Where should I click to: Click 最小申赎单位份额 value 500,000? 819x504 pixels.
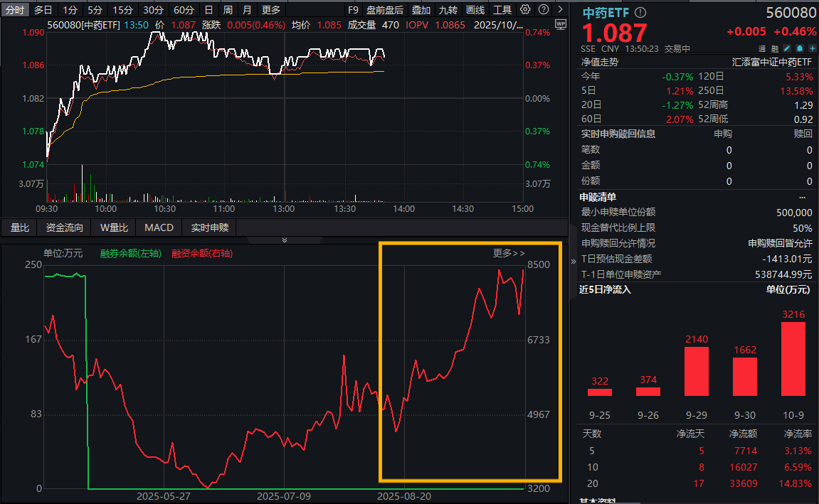[794, 213]
